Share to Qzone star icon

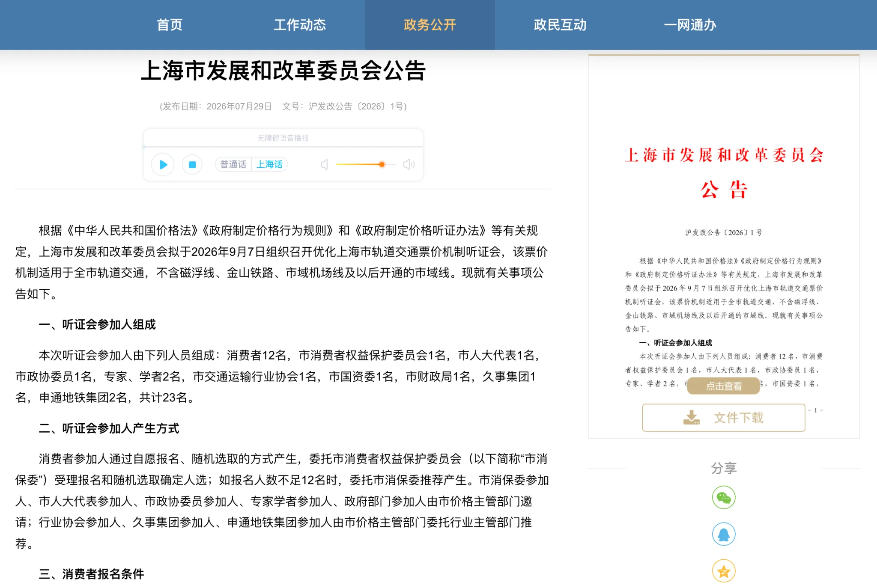(724, 571)
